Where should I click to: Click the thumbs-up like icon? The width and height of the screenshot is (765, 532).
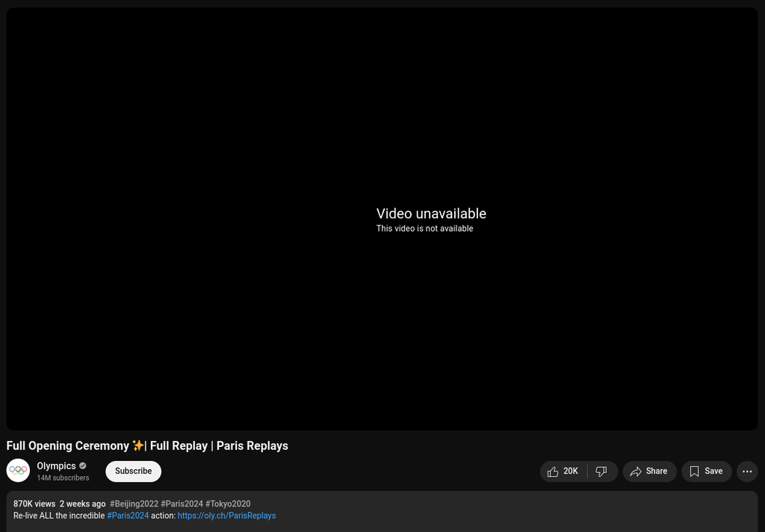(x=553, y=471)
